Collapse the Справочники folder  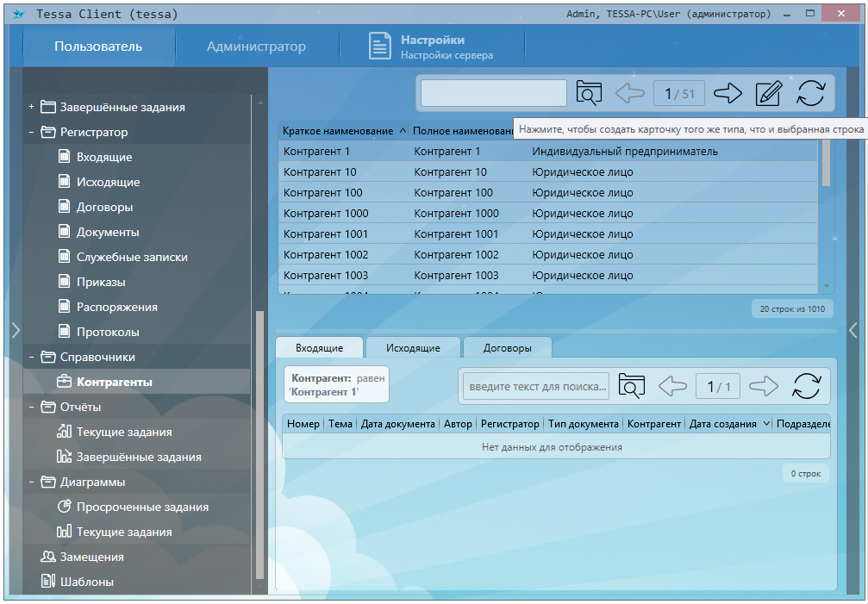tap(32, 357)
